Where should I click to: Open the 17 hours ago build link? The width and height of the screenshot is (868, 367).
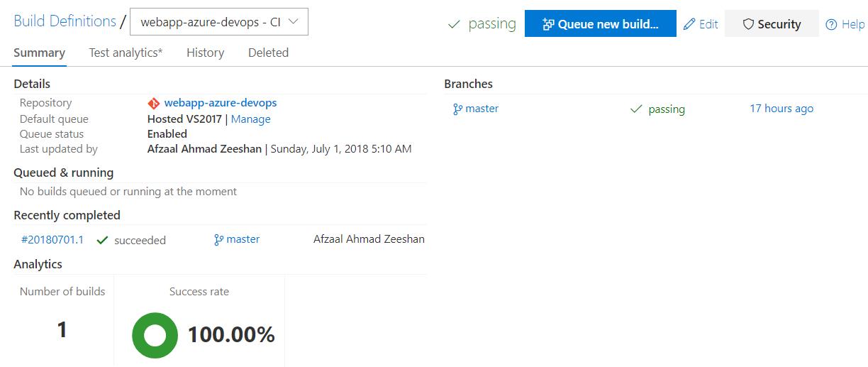781,109
